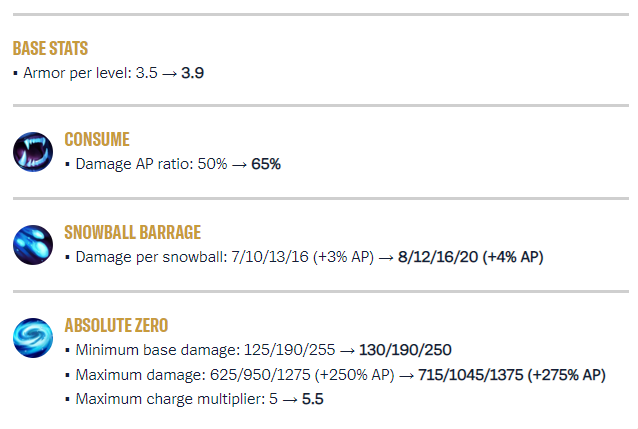638x429 pixels.
Task: Click the Damage AP ratio line
Action: point(174,164)
